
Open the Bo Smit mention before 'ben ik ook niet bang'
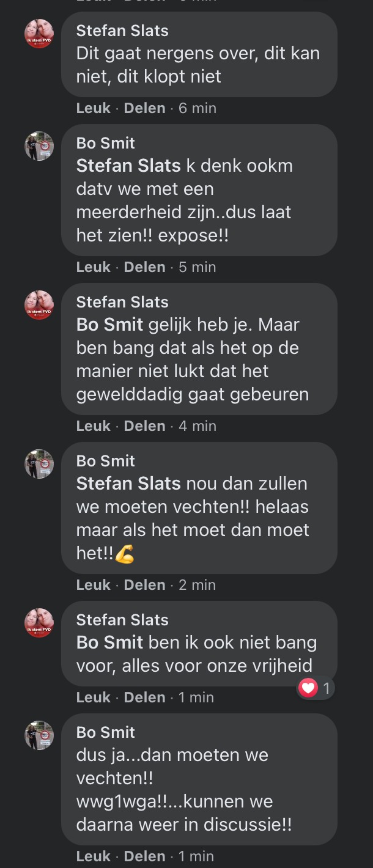point(109,642)
